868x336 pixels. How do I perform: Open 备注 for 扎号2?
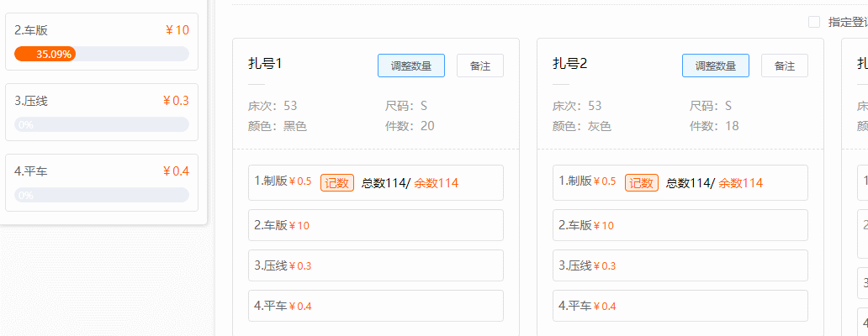pos(784,66)
